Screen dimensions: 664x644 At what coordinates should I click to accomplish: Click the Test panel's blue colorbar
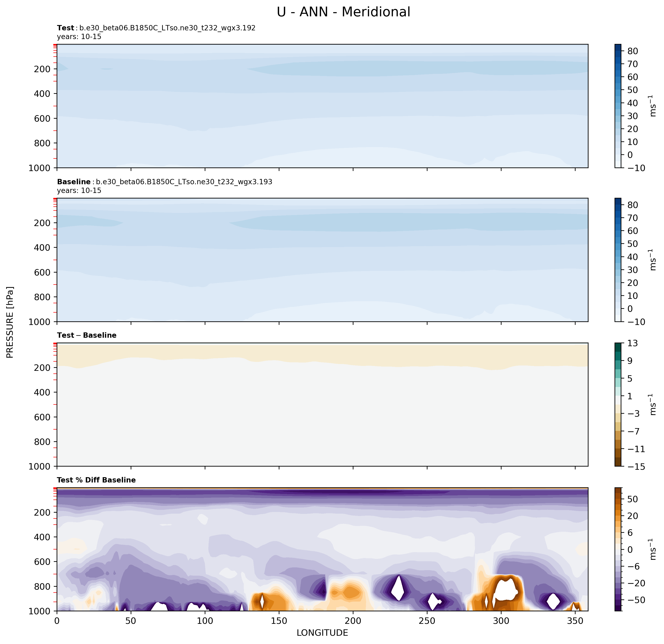(x=618, y=106)
